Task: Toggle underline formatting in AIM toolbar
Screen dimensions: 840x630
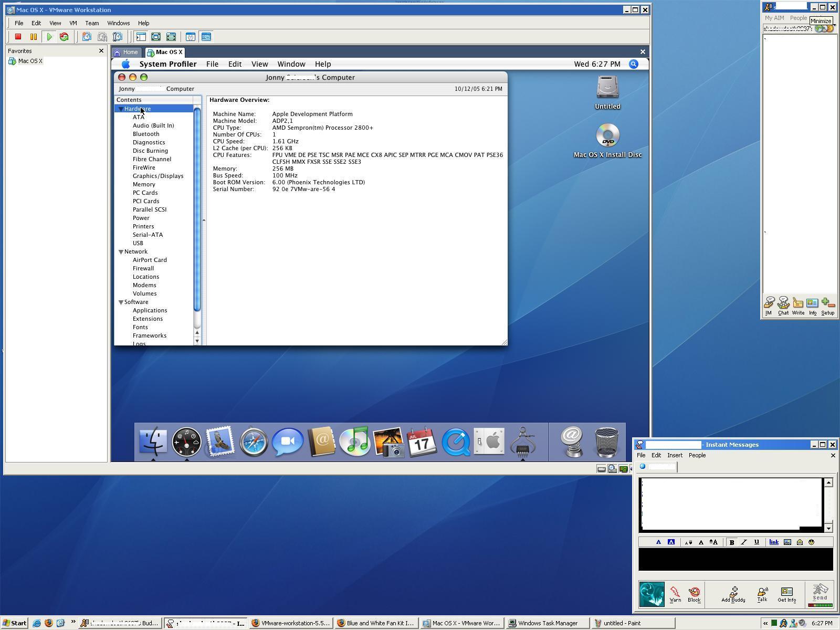Action: 757,542
